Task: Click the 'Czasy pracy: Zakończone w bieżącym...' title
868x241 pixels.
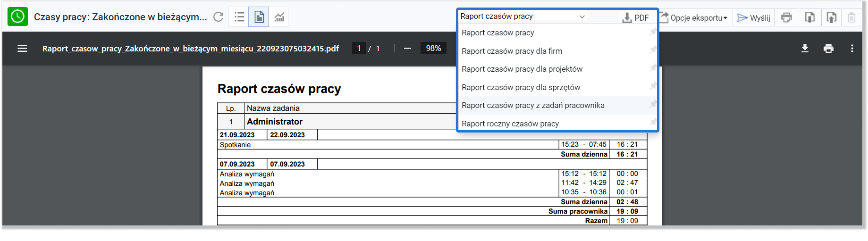Action: 120,17
